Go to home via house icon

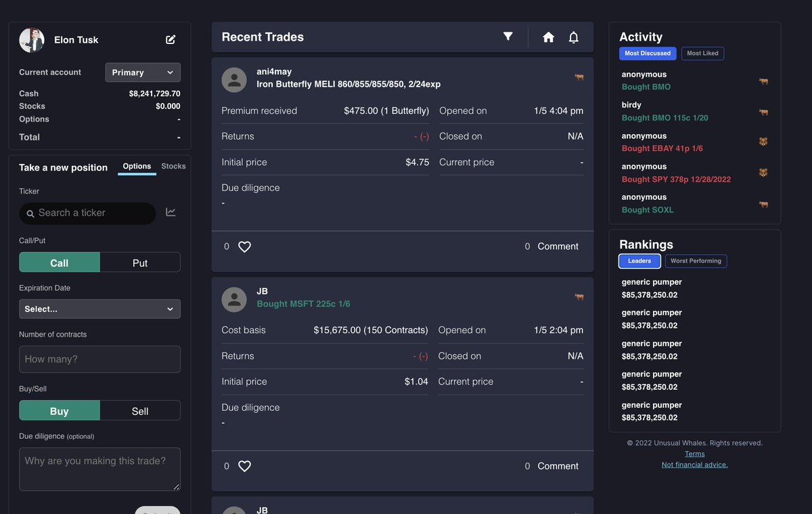pyautogui.click(x=549, y=37)
